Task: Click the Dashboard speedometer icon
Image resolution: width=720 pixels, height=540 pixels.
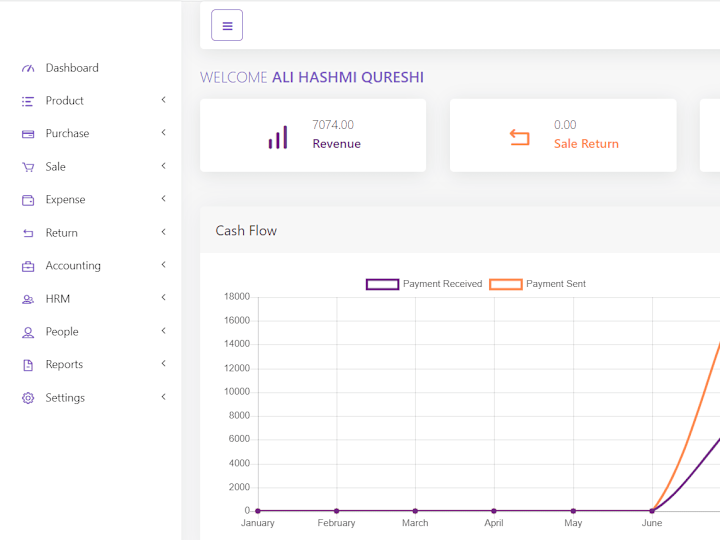Action: tap(28, 68)
